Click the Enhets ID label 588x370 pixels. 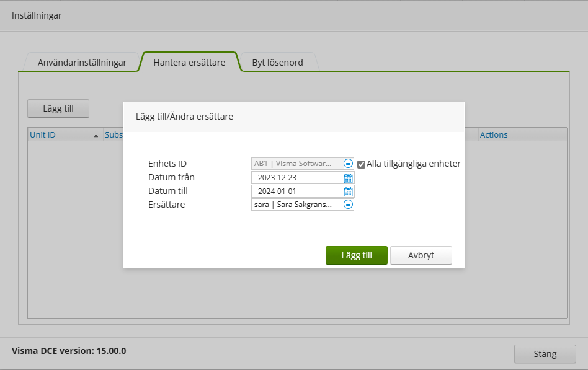coord(167,164)
